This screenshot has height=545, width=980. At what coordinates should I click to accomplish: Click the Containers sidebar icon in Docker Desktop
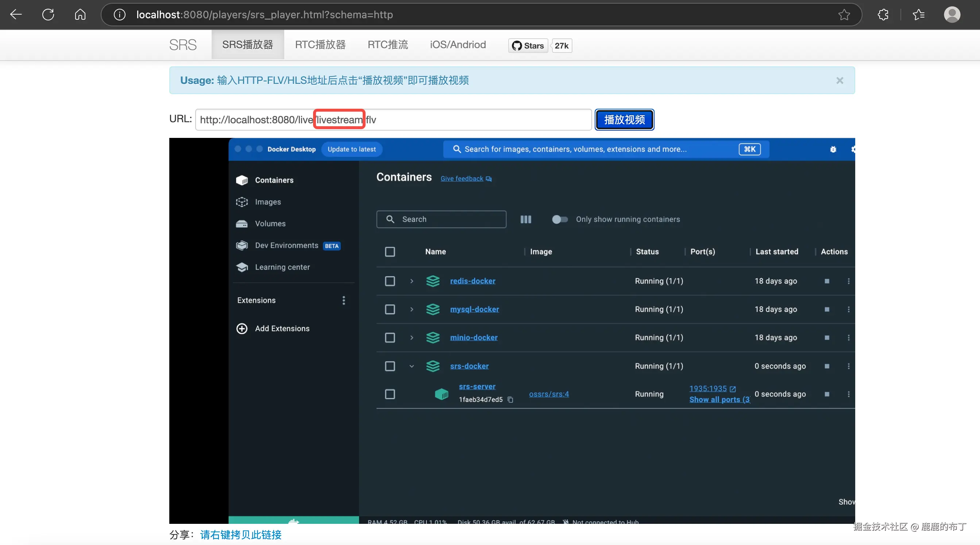coord(242,180)
